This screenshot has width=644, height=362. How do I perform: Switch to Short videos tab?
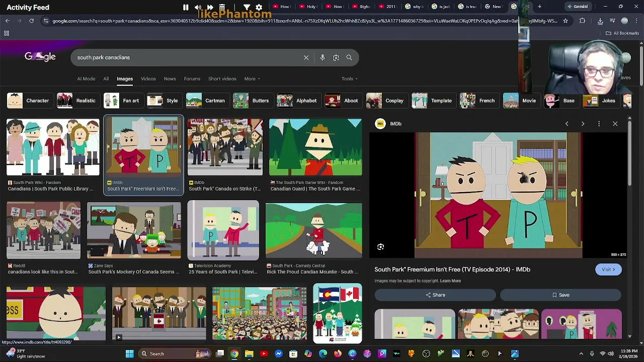point(222,79)
